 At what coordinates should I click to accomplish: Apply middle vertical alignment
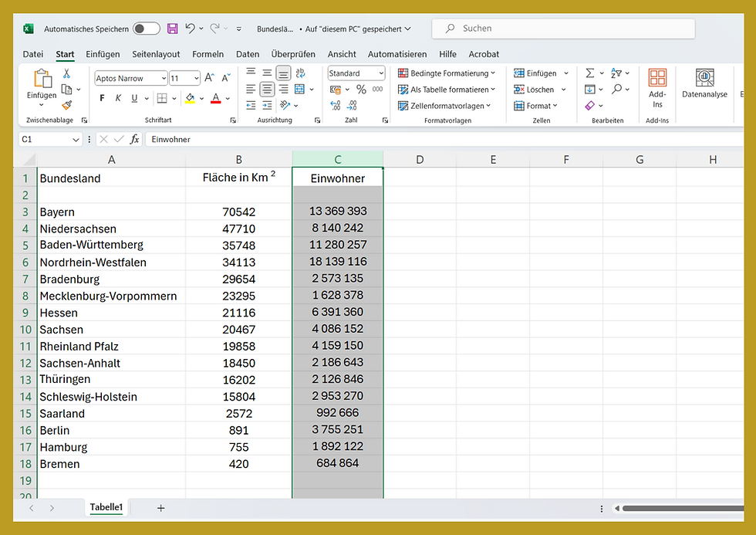(267, 73)
